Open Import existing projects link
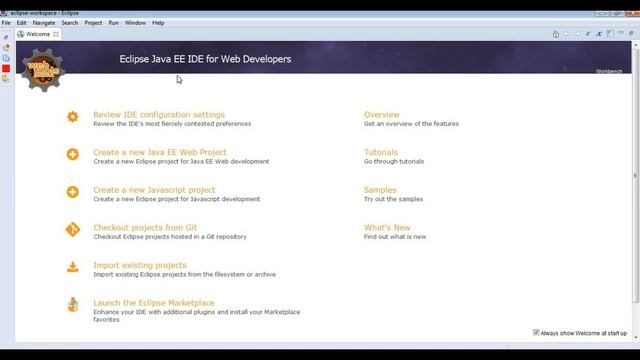Viewport: 640px width, 360px height. point(140,265)
